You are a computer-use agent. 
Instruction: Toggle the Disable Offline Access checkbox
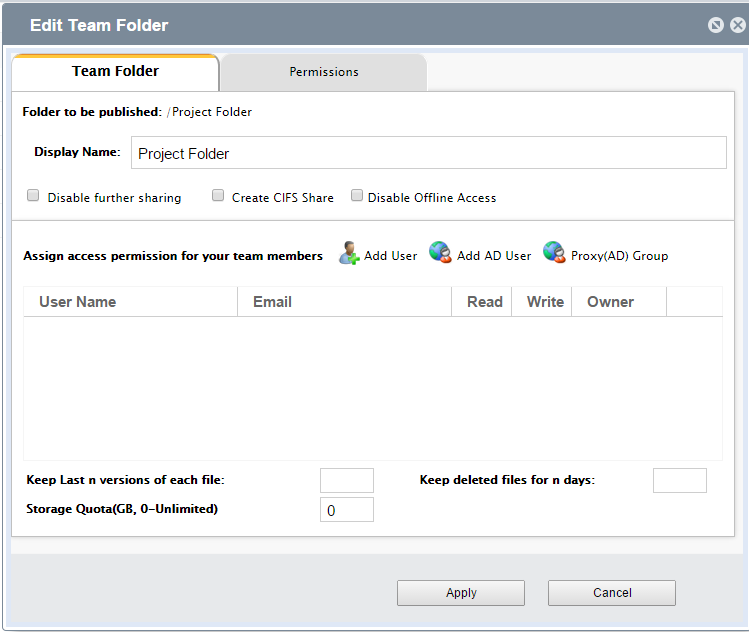point(357,196)
